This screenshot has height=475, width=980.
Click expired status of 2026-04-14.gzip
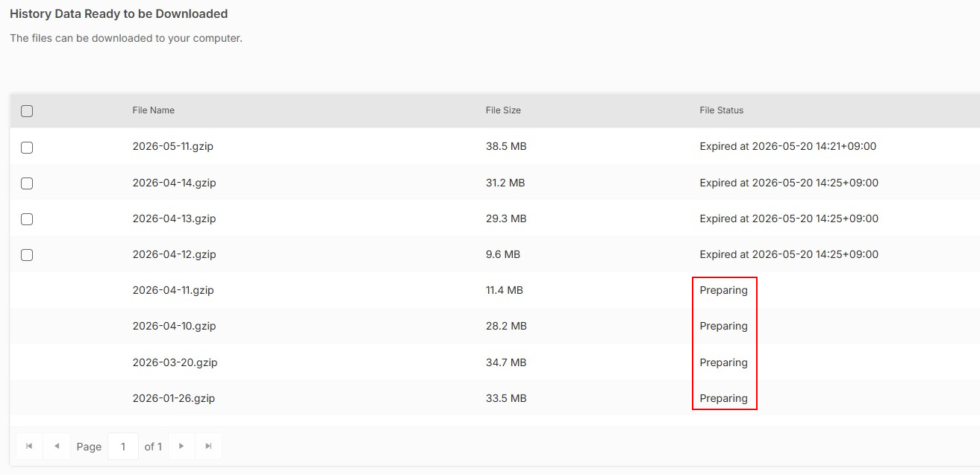click(x=789, y=183)
